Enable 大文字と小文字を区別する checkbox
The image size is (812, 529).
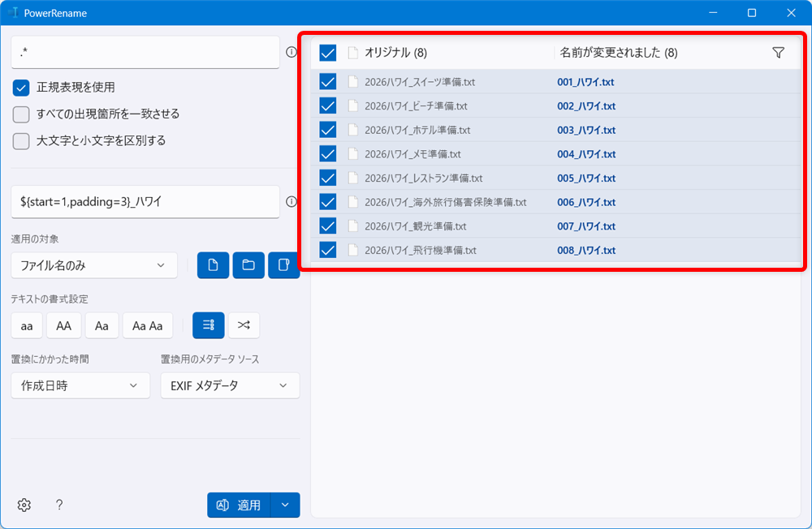pos(20,140)
